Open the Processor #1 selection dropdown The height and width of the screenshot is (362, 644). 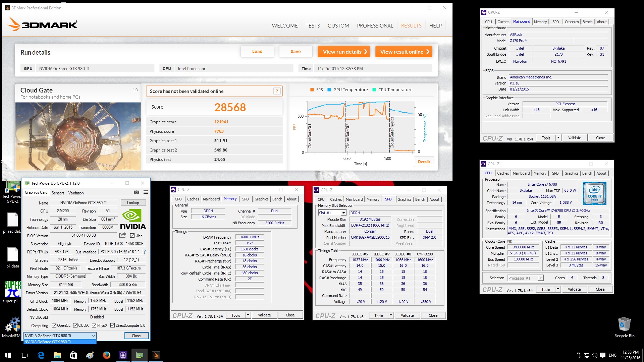pos(525,278)
